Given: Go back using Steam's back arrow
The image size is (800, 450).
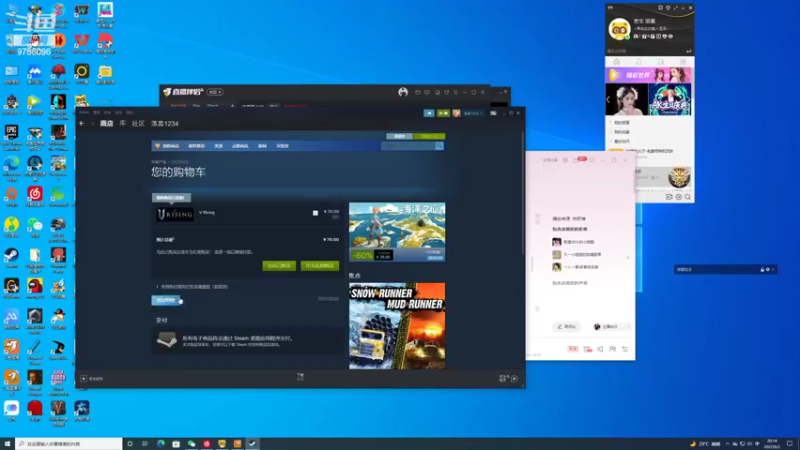Looking at the screenshot, I should pos(82,123).
